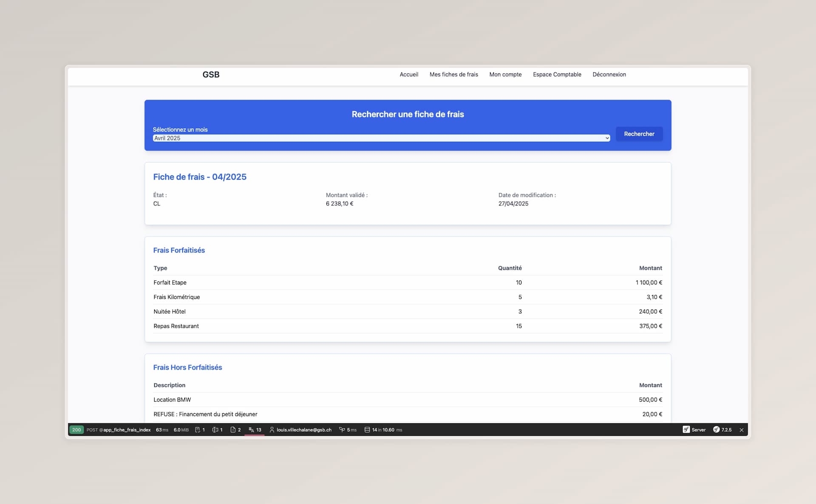
Task: Click the Rechercher button
Action: tap(639, 134)
